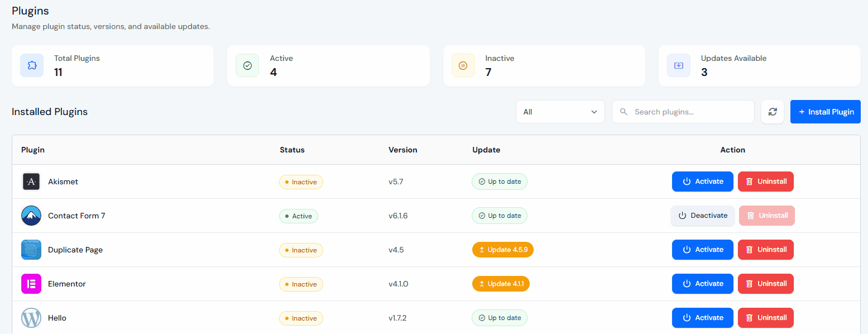Click version v6.1.6 in Contact Form 7 row

398,216
